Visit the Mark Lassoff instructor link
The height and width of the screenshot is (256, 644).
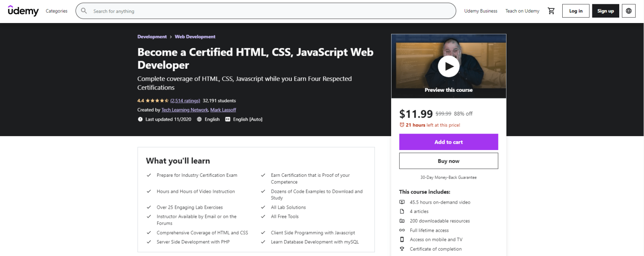[223, 109]
